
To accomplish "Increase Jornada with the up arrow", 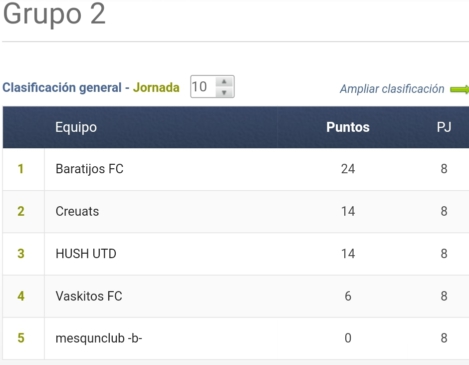I will (x=224, y=82).
